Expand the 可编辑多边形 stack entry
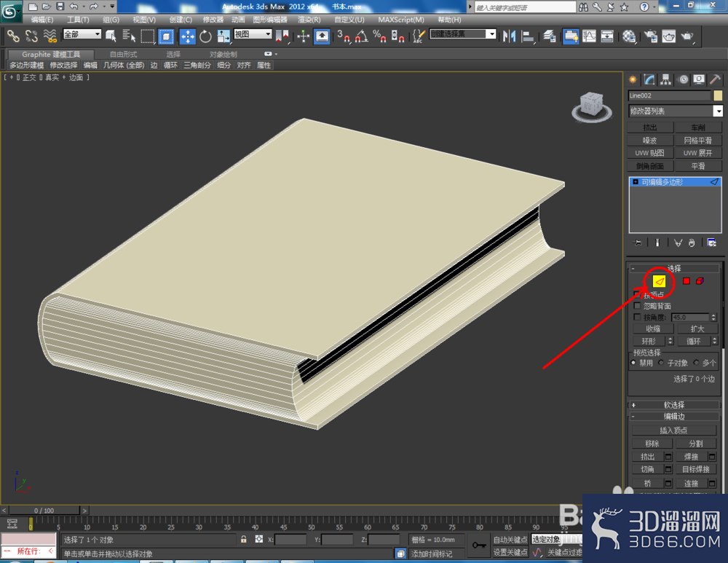The height and width of the screenshot is (563, 728). [636, 182]
